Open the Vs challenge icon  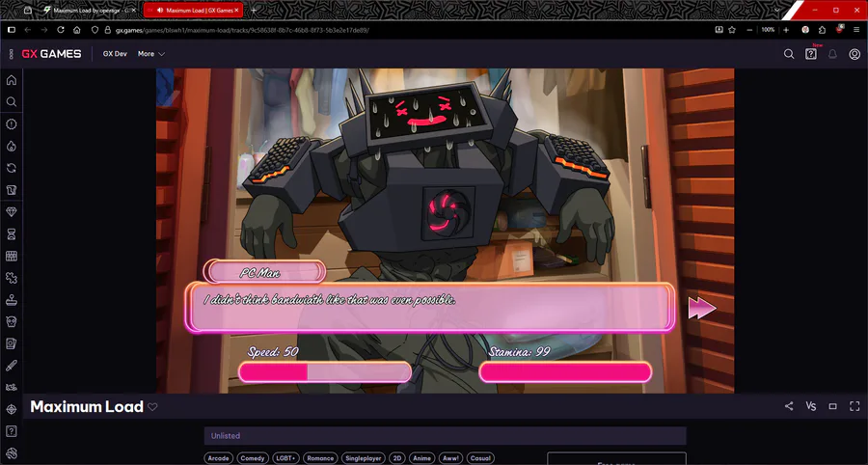coord(811,406)
